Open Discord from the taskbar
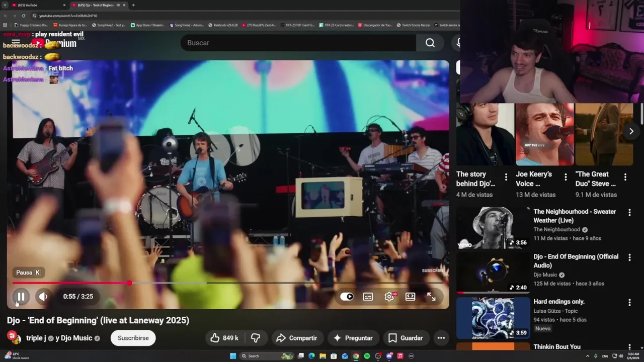The height and width of the screenshot is (362, 644). point(389,356)
